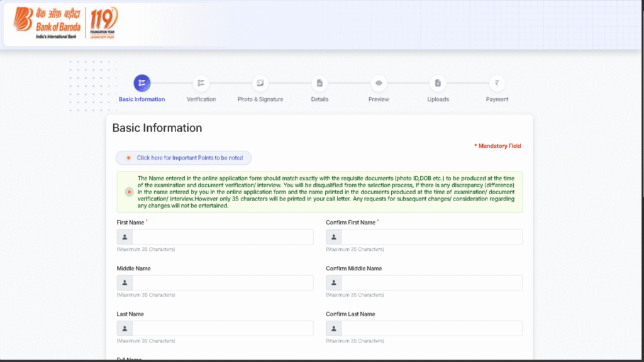
Task: Select the Details step document icon
Action: point(319,83)
